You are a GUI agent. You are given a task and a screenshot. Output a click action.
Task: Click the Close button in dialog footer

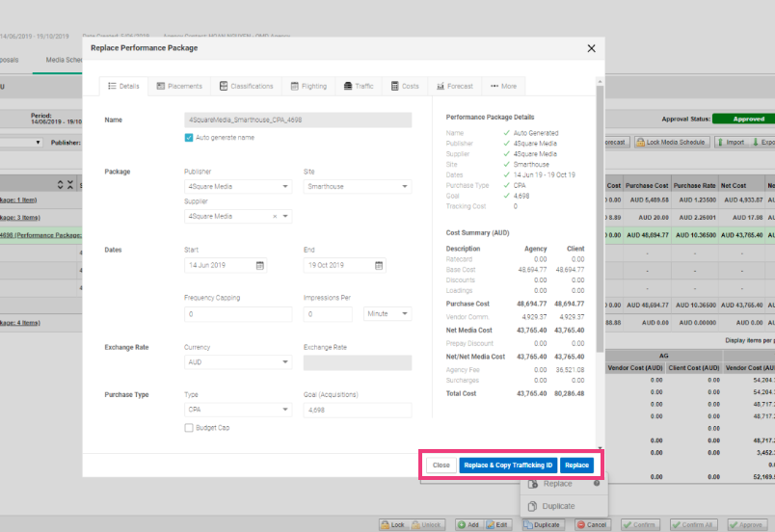click(x=441, y=465)
